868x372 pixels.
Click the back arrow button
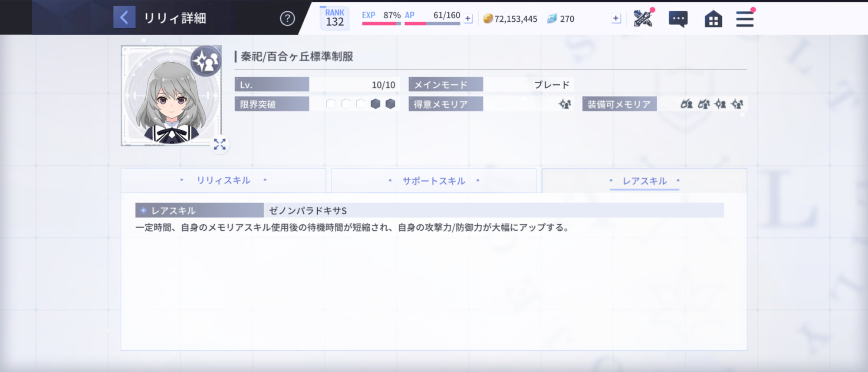tap(124, 17)
